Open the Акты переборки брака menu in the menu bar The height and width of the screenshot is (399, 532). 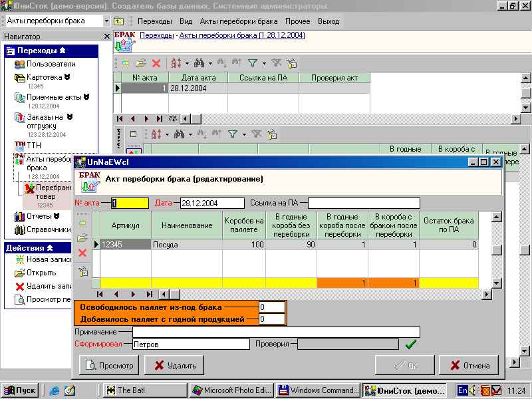pyautogui.click(x=239, y=21)
